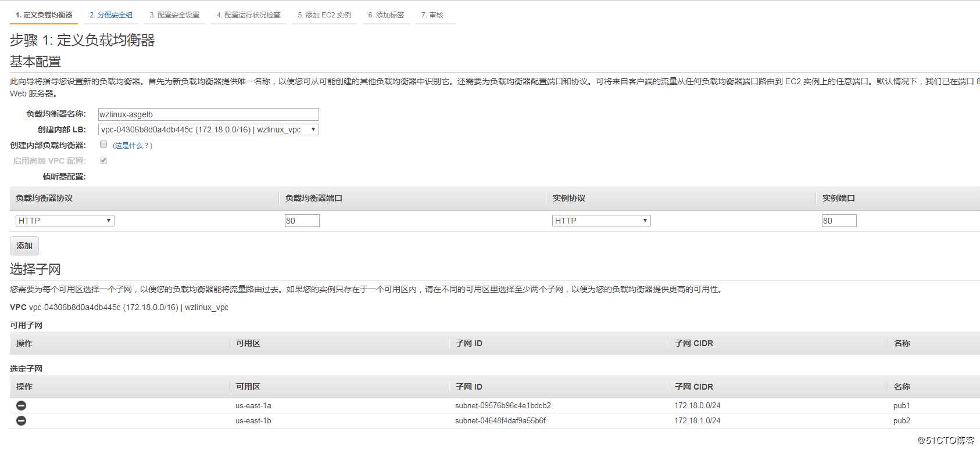Remove the us-east-1b subnet with minus icon
The width and height of the screenshot is (980, 450).
pyautogui.click(x=21, y=420)
